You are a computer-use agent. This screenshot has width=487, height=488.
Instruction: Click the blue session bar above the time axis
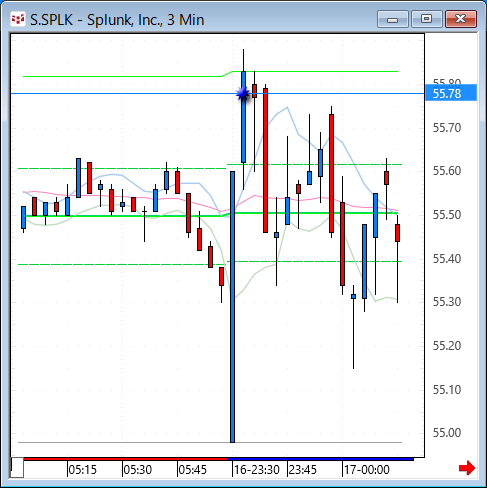point(320,459)
